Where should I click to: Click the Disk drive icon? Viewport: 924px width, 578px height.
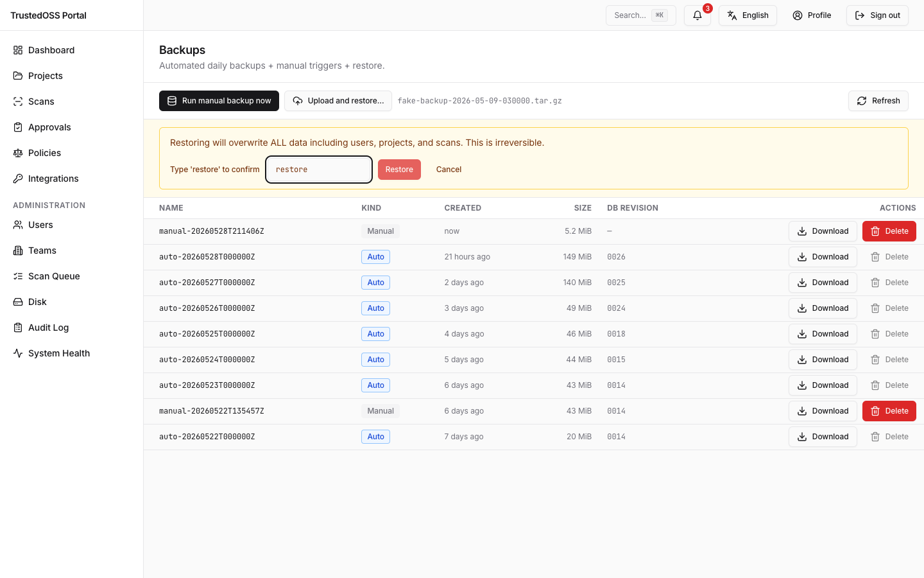click(x=18, y=302)
